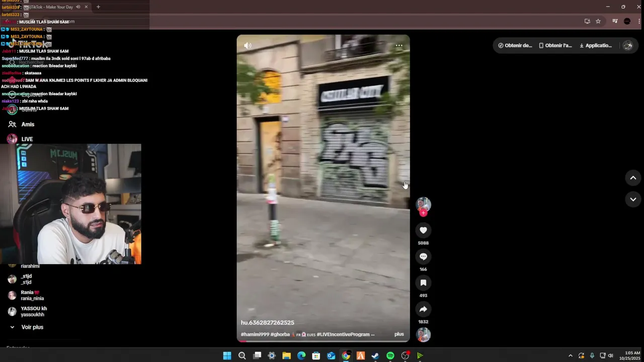Open followed account YASSOU kh
The height and width of the screenshot is (362, 644).
[x=28, y=311]
